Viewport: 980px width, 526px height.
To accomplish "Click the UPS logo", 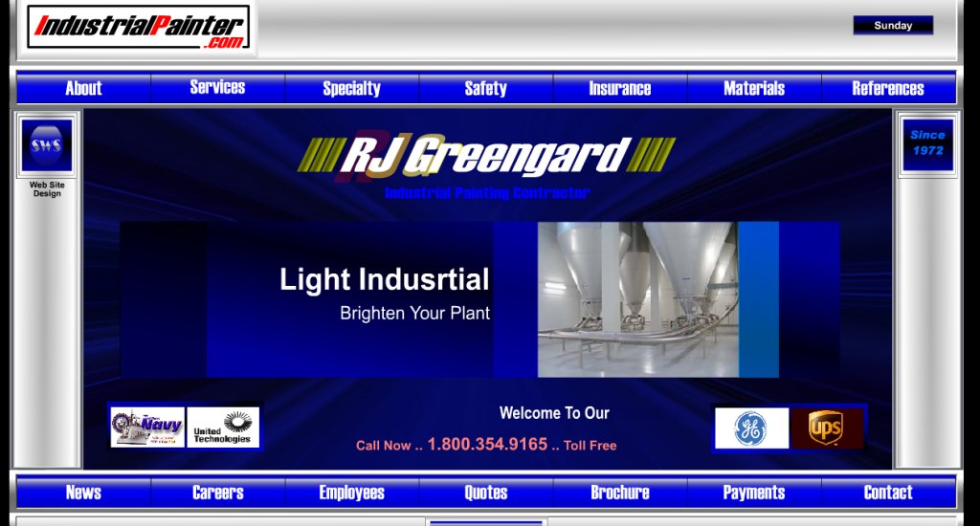I will [x=827, y=428].
